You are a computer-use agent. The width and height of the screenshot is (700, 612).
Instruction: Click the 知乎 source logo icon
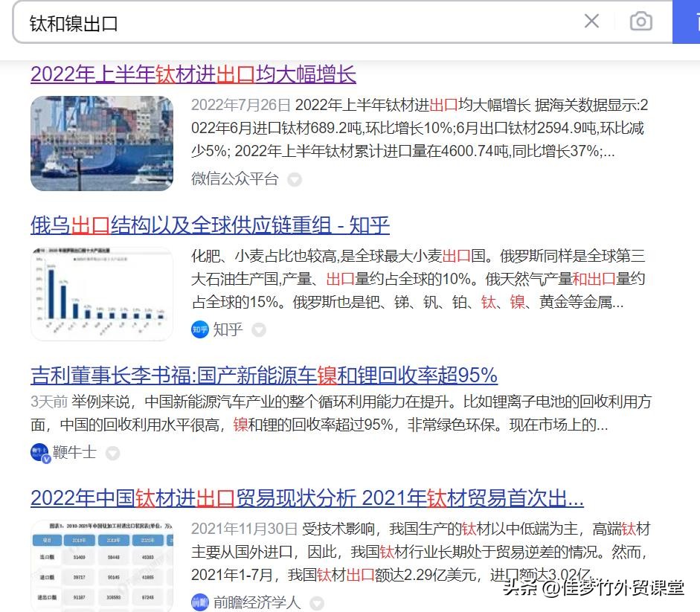point(199,329)
